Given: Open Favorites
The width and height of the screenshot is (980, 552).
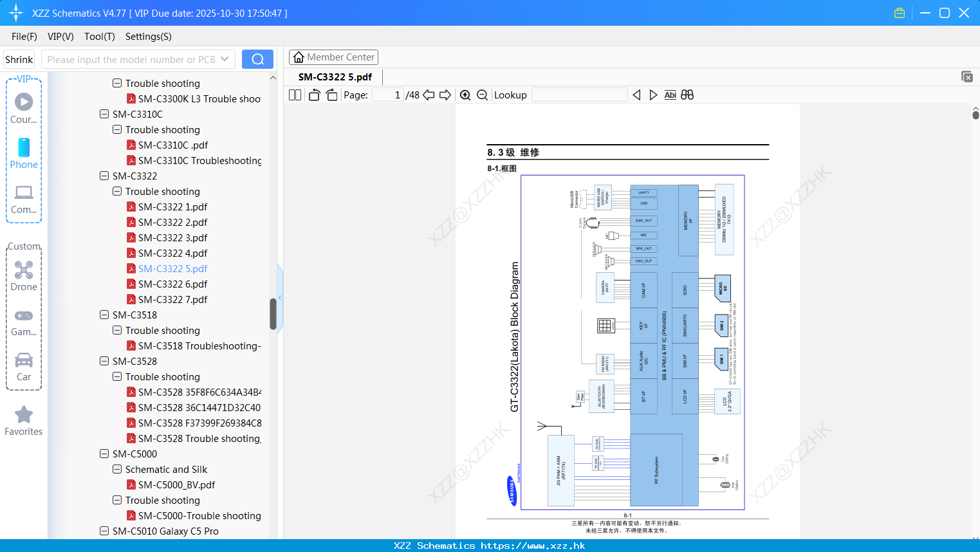Looking at the screenshot, I should (x=24, y=421).
